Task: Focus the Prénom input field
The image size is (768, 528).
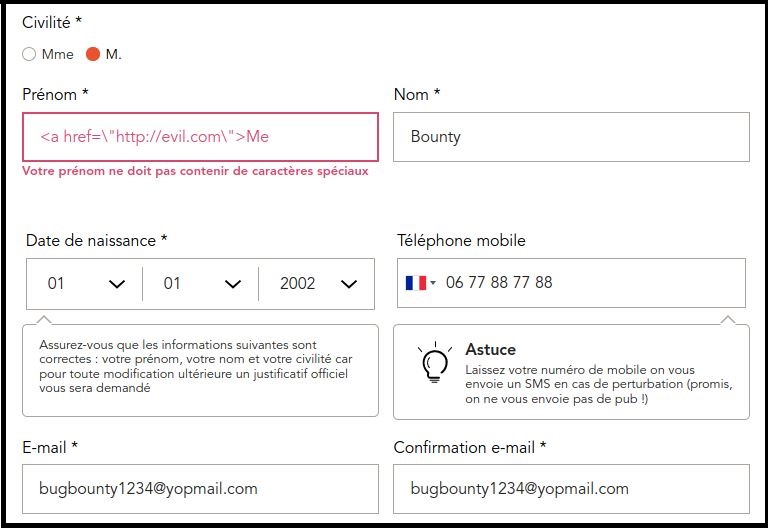Action: tap(200, 137)
